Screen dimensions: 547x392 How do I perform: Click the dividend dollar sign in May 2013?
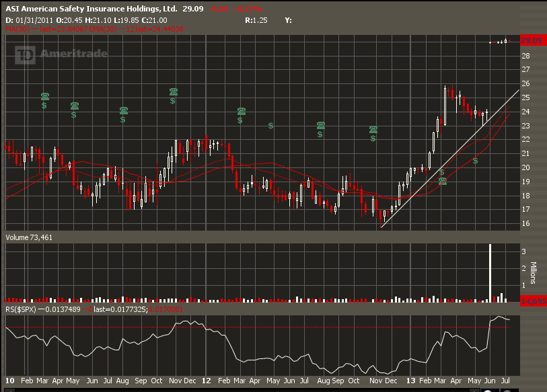tap(476, 161)
